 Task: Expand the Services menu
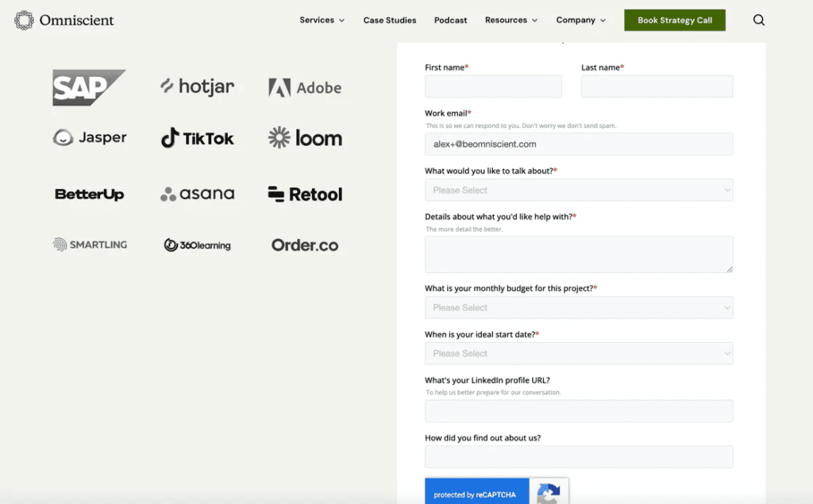point(322,20)
